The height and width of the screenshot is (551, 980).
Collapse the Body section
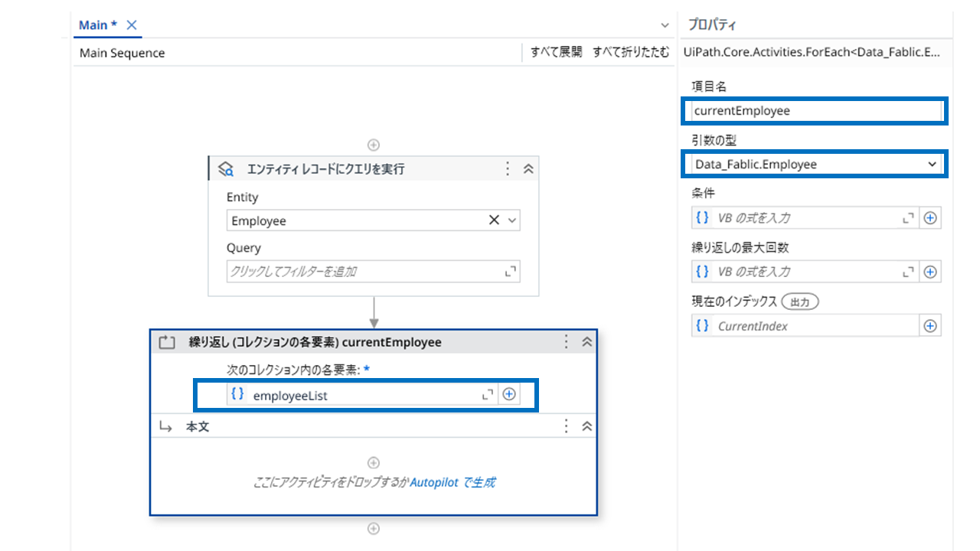coord(587,426)
